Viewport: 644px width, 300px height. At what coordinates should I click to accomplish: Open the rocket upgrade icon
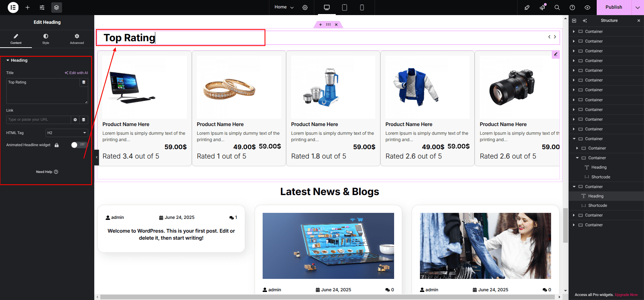[527, 7]
